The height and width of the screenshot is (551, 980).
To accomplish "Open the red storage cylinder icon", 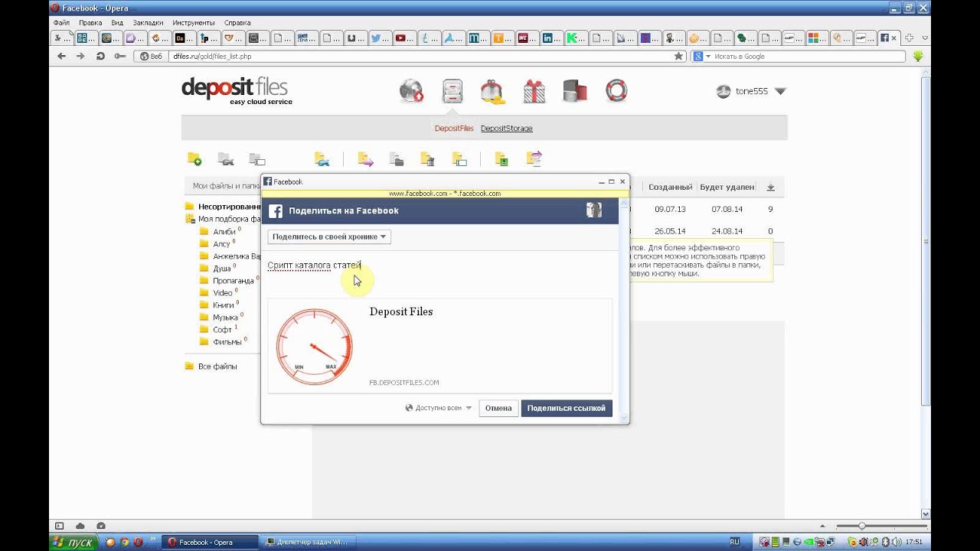I will click(x=574, y=91).
